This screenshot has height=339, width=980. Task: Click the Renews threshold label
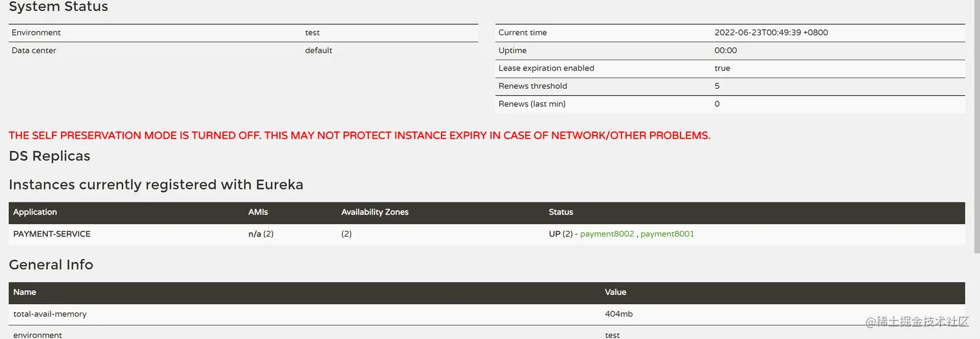click(x=532, y=86)
